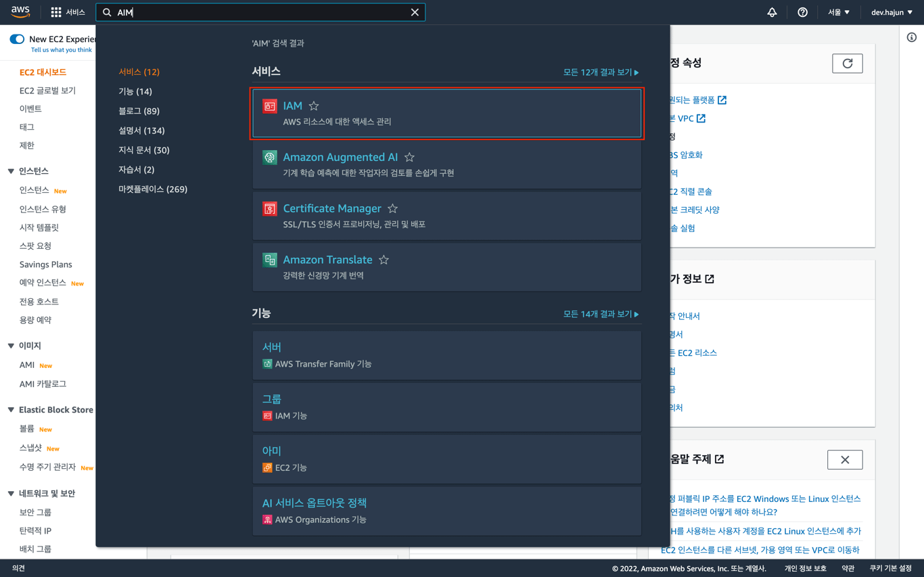Open 태그 sidebar item

point(26,126)
